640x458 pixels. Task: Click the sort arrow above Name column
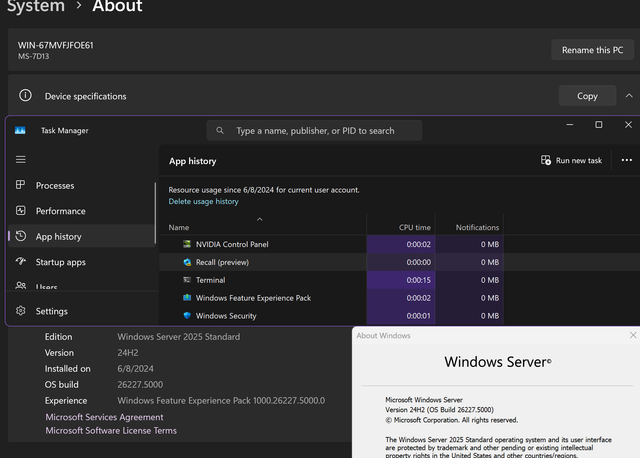coord(260,219)
